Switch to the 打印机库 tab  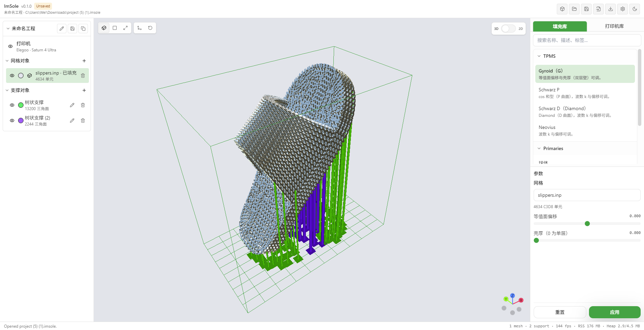[x=614, y=26]
